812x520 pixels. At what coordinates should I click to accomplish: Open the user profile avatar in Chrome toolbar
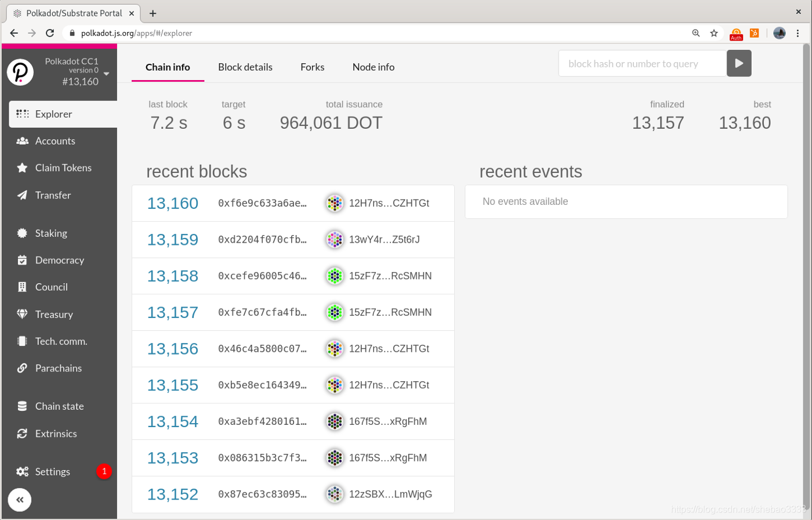[780, 33]
